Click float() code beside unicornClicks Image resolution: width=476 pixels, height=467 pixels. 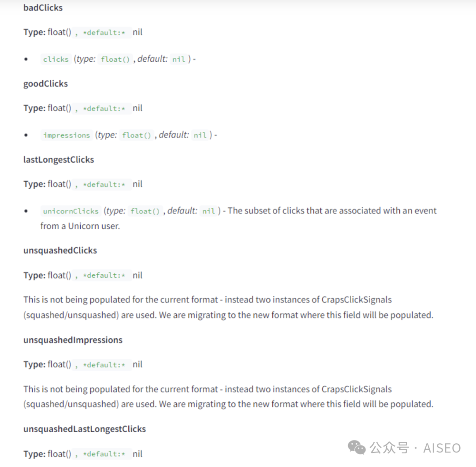tap(145, 211)
